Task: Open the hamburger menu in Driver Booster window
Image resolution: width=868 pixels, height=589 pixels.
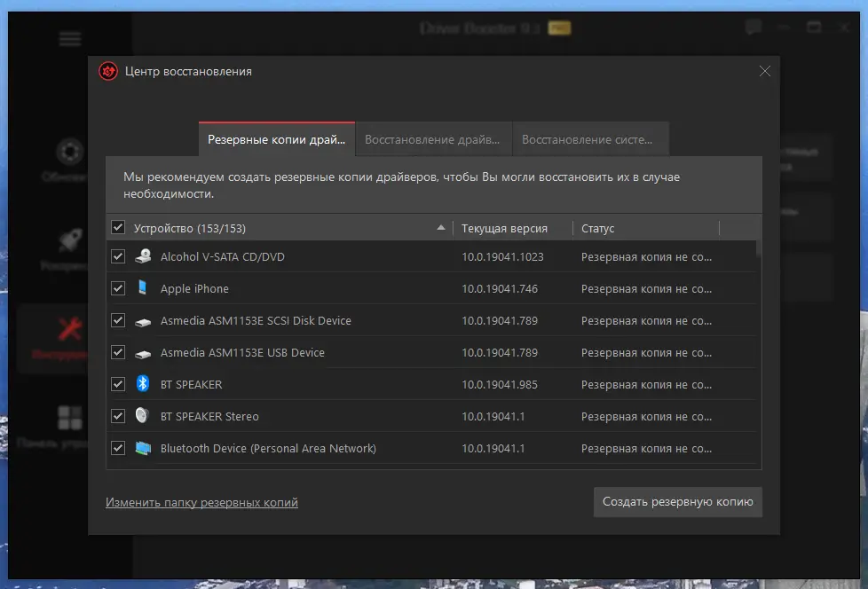Action: click(x=70, y=39)
